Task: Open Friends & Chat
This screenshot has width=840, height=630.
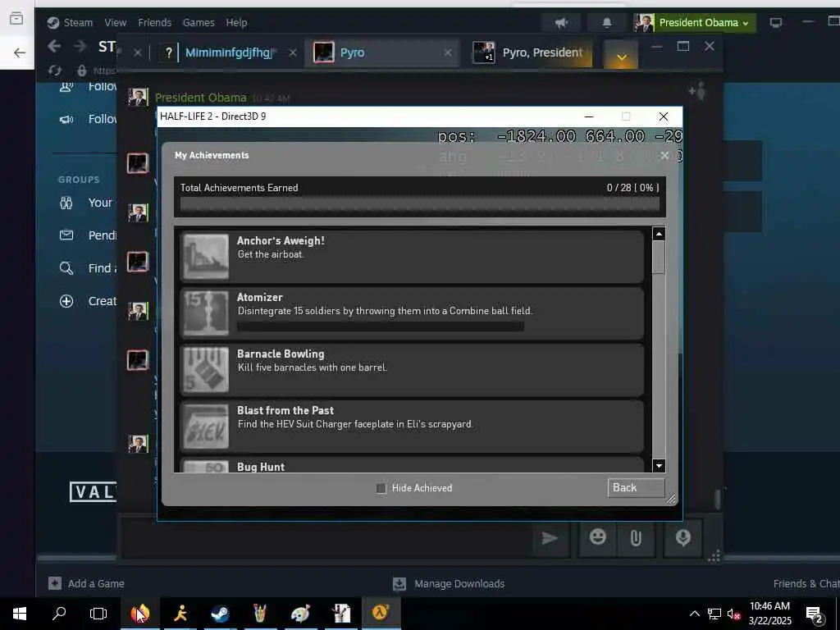Action: click(x=806, y=583)
